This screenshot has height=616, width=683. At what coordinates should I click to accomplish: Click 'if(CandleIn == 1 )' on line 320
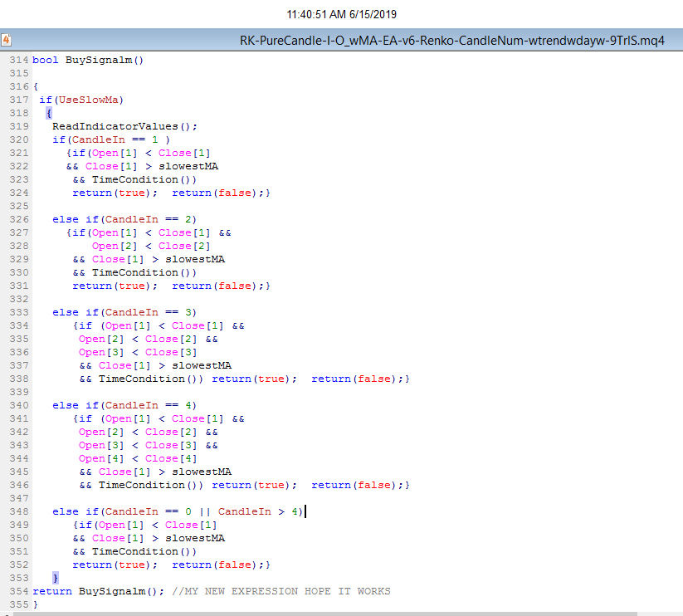(111, 139)
